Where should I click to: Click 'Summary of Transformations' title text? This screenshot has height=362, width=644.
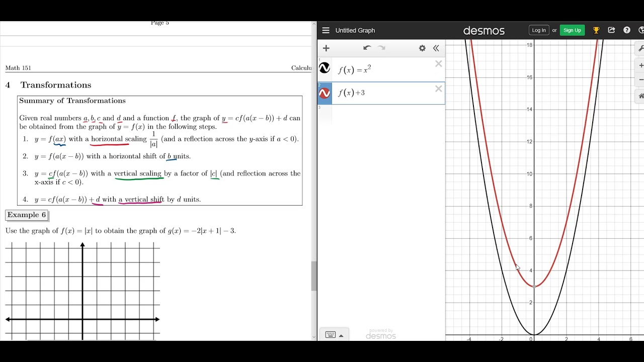[x=72, y=101]
